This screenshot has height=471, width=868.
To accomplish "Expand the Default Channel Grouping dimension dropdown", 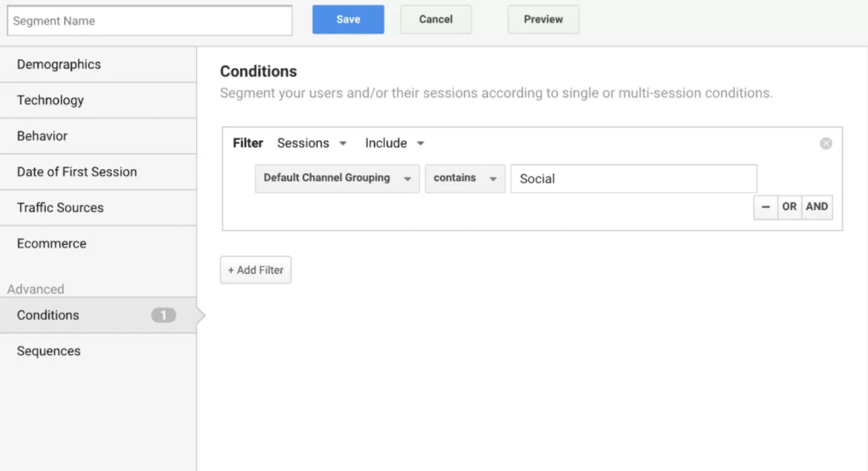I will [337, 178].
